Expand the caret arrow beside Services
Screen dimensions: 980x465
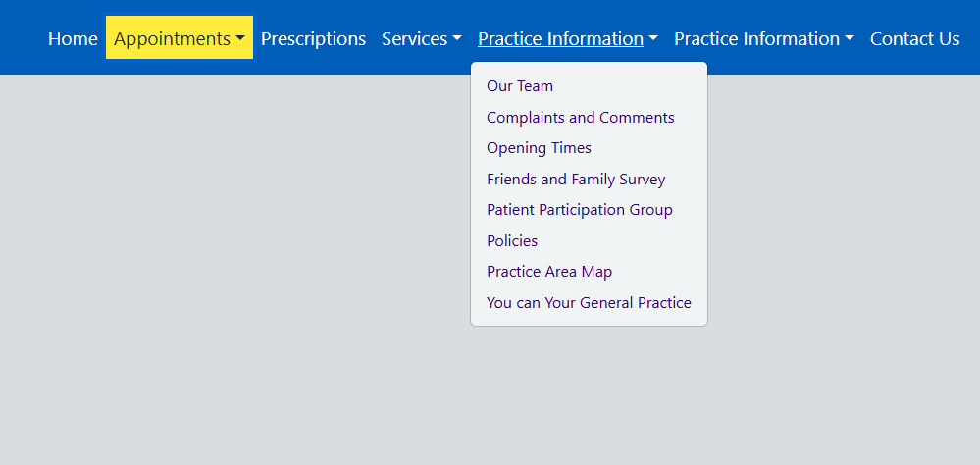(457, 39)
